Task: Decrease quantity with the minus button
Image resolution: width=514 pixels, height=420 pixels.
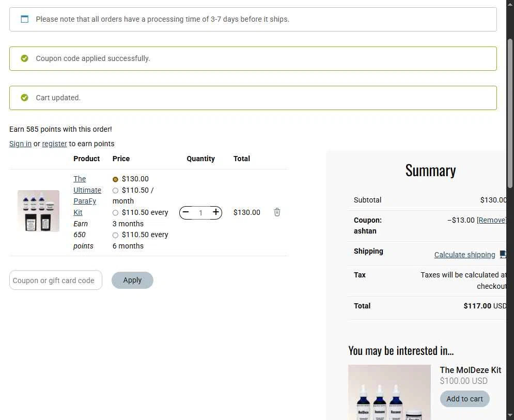Action: [185, 212]
